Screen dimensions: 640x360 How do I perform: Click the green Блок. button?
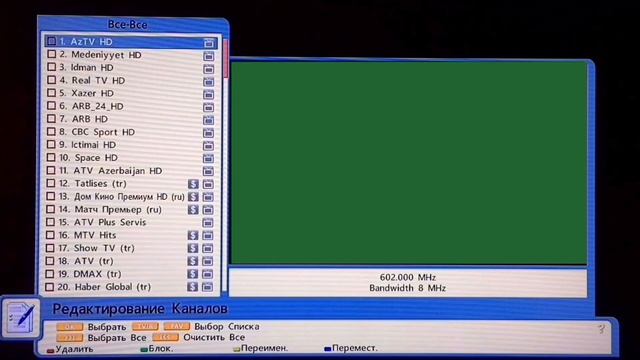pyautogui.click(x=157, y=349)
